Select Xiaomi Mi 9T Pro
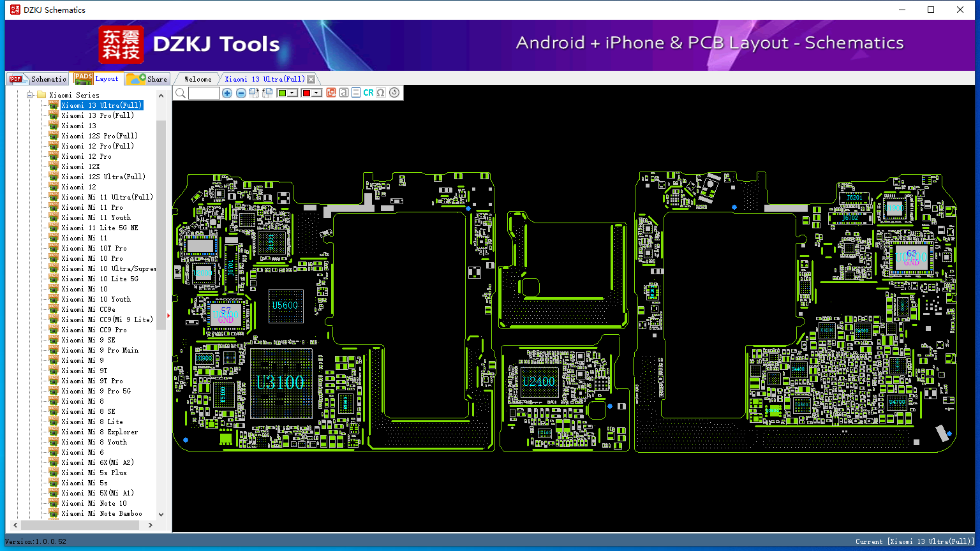 click(92, 381)
